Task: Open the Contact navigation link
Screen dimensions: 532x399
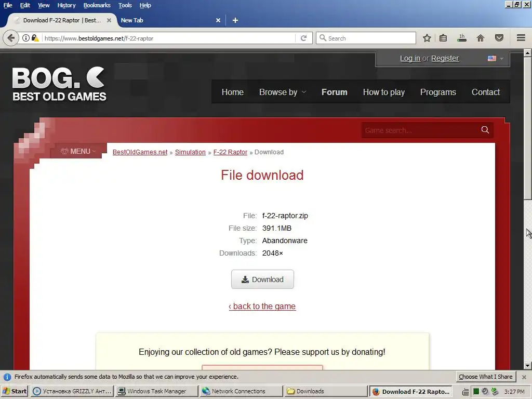Action: pyautogui.click(x=486, y=92)
